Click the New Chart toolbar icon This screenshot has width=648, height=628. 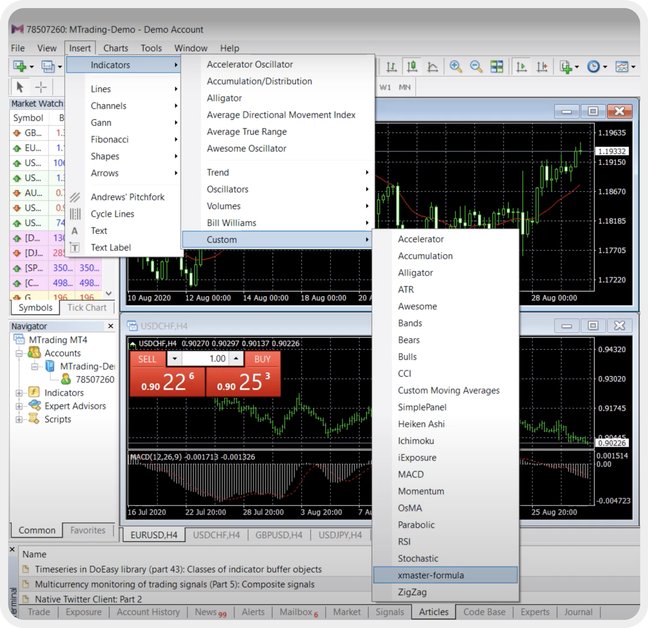pyautogui.click(x=19, y=66)
